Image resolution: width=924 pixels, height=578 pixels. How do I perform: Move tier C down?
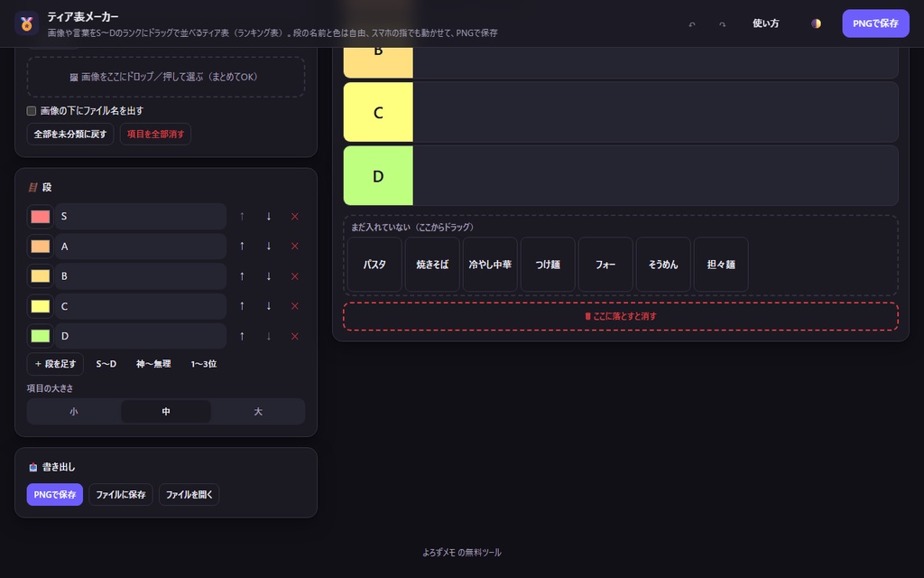point(269,306)
